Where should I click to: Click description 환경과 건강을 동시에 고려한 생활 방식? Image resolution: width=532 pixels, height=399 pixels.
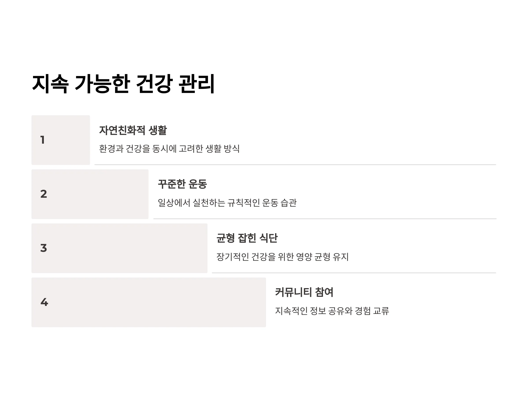pyautogui.click(x=169, y=149)
